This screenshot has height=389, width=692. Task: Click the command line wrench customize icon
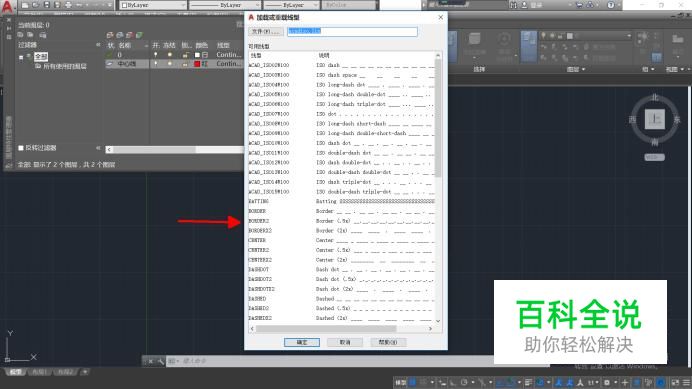click(161, 361)
